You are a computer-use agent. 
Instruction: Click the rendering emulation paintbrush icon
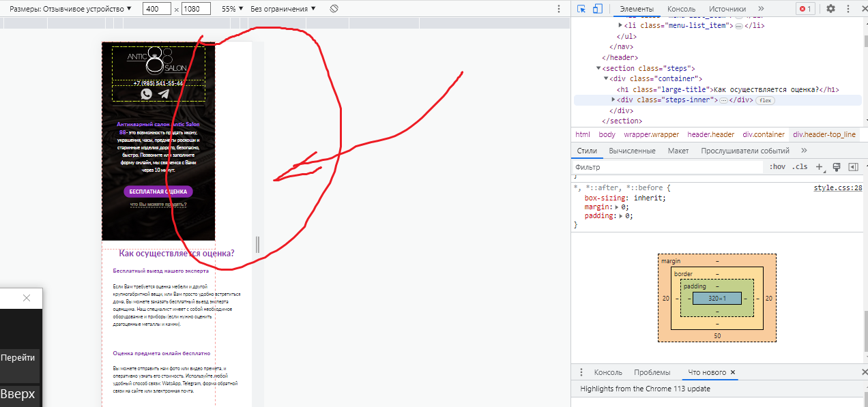click(x=837, y=167)
